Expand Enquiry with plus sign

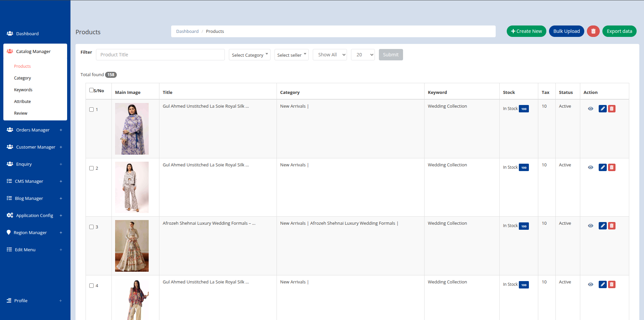[x=61, y=164]
